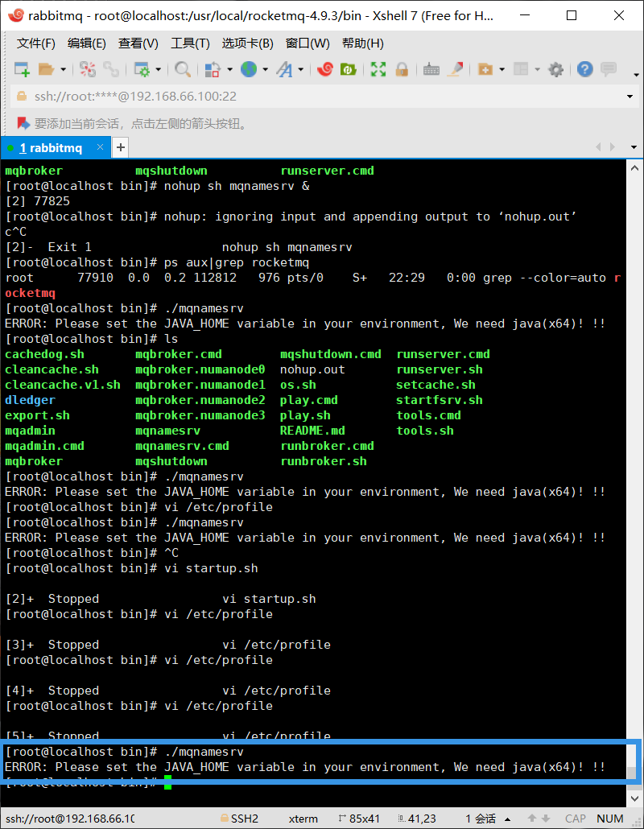Viewport: 644px width, 829px height.
Task: Open the 帮助(H) menu
Action: 363,43
